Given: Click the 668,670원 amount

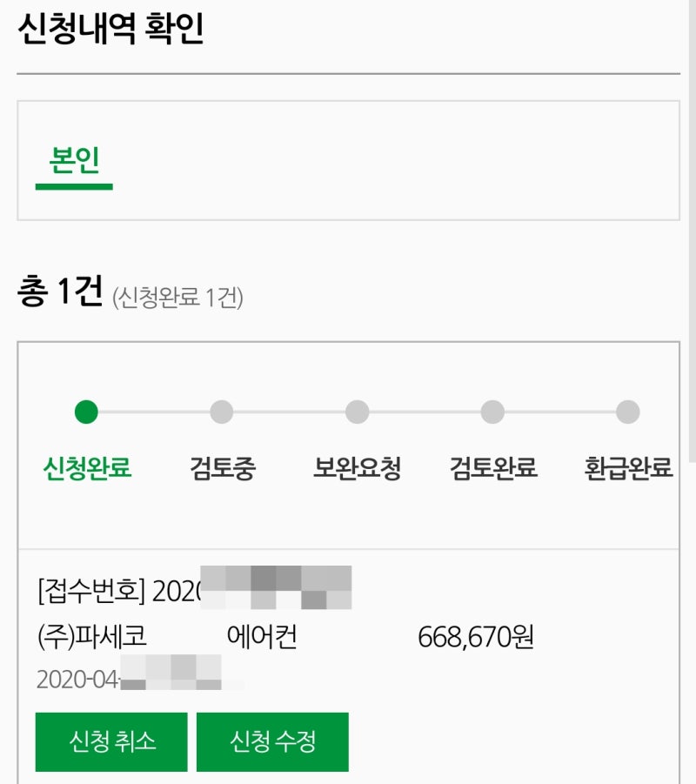Looking at the screenshot, I should point(476,637).
